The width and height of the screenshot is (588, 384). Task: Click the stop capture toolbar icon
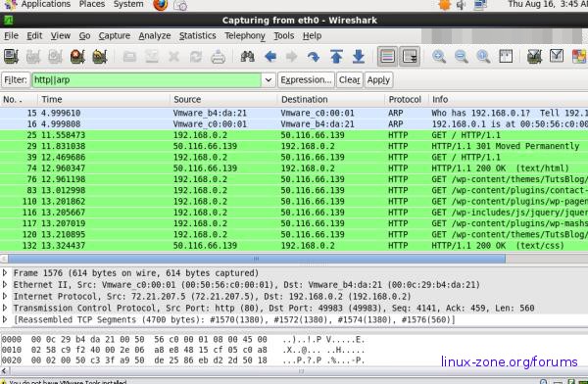(x=77, y=57)
